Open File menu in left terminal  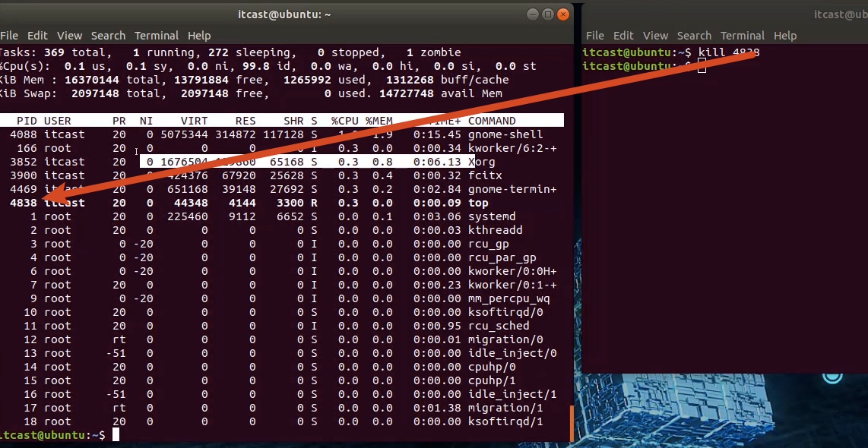click(x=9, y=36)
